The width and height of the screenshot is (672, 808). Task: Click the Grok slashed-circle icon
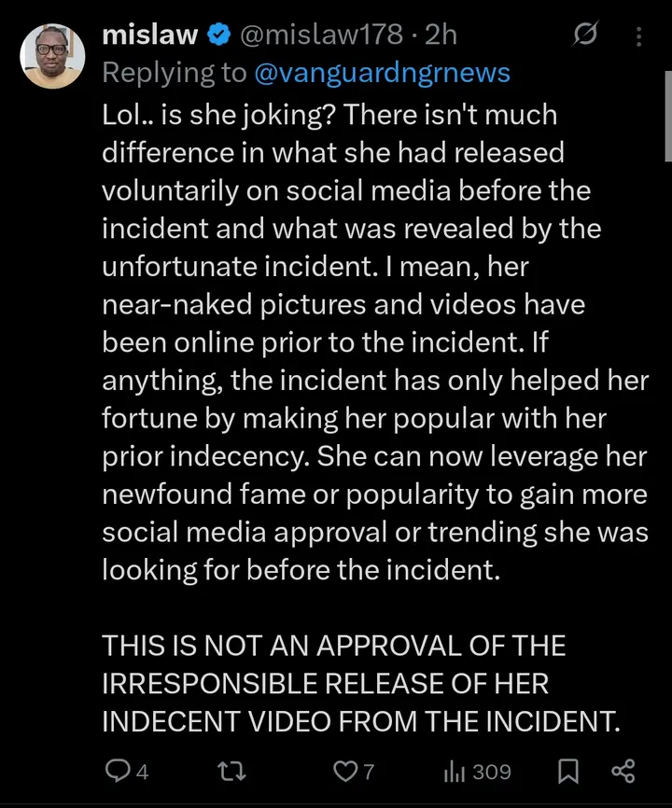(585, 35)
